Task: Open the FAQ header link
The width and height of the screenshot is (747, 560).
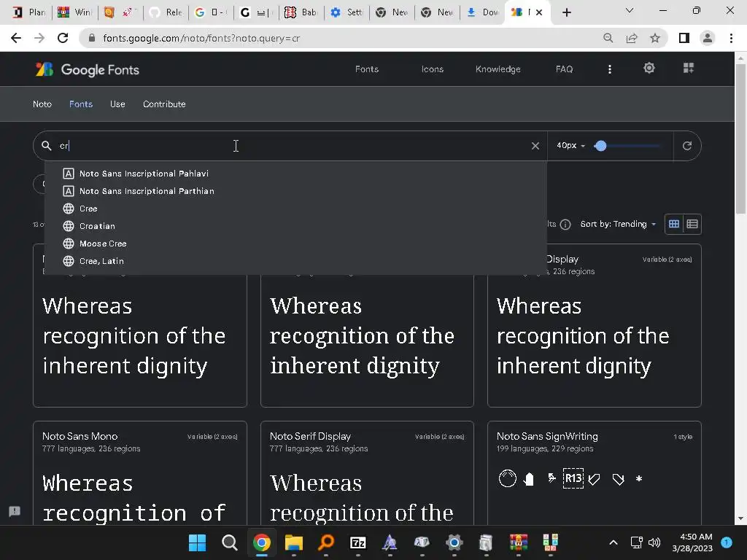Action: tap(564, 69)
